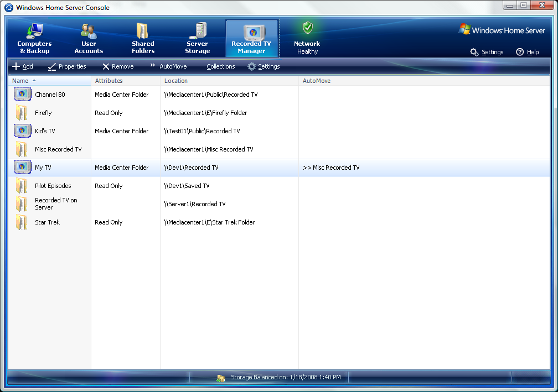Click the Channel 80 media center icon
The width and height of the screenshot is (558, 392).
tap(22, 95)
